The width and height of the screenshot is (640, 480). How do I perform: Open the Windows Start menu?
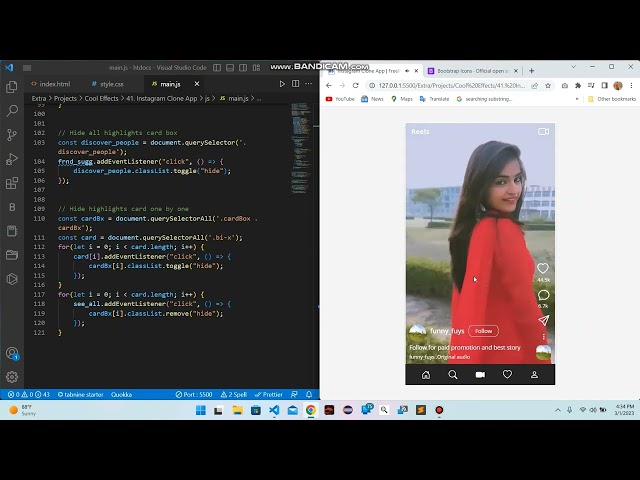201,410
